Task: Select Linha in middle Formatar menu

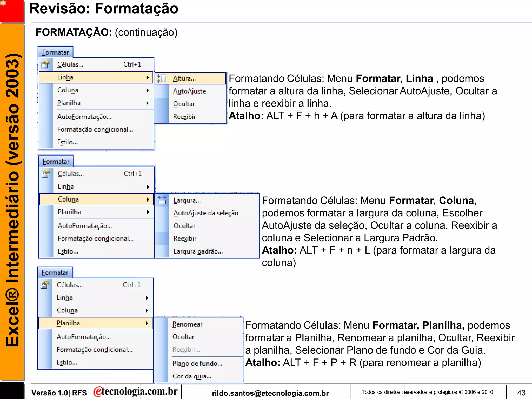Action: (96, 187)
